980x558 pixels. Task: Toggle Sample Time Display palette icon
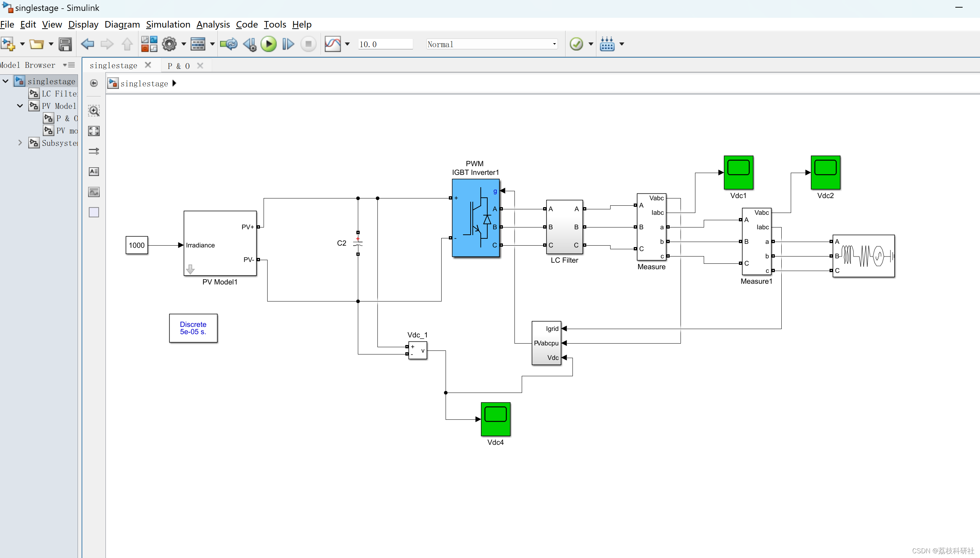tap(94, 151)
